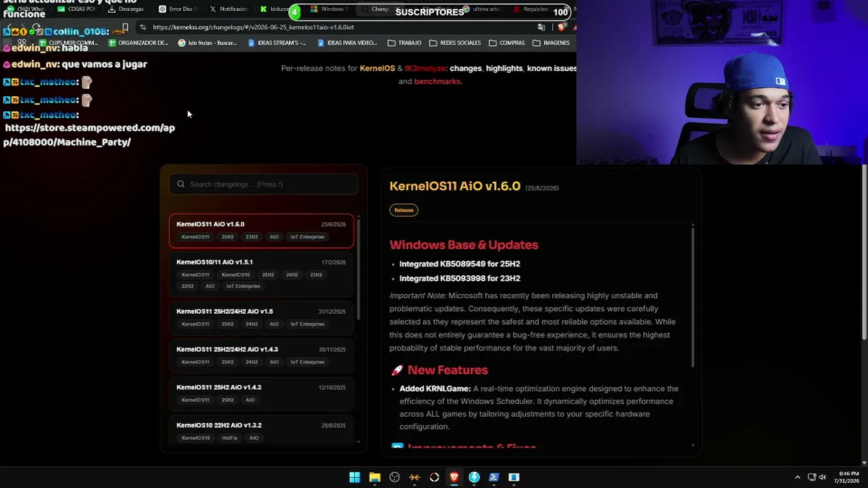Click the magnifier icon in changelog search
The height and width of the screenshot is (488, 868).
(181, 184)
